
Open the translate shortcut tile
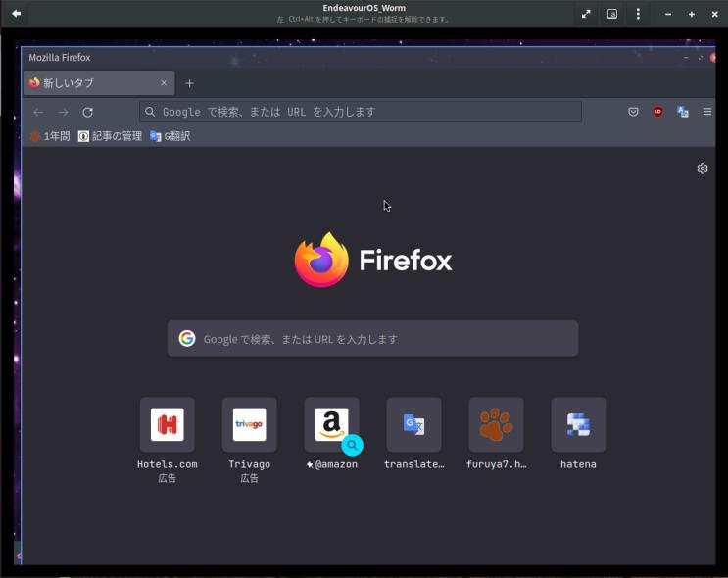tap(413, 424)
